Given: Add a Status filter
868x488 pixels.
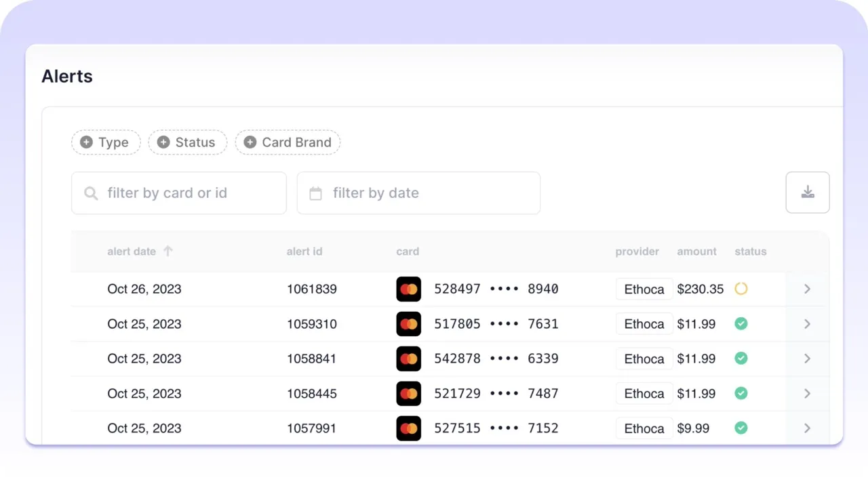Looking at the screenshot, I should (187, 142).
